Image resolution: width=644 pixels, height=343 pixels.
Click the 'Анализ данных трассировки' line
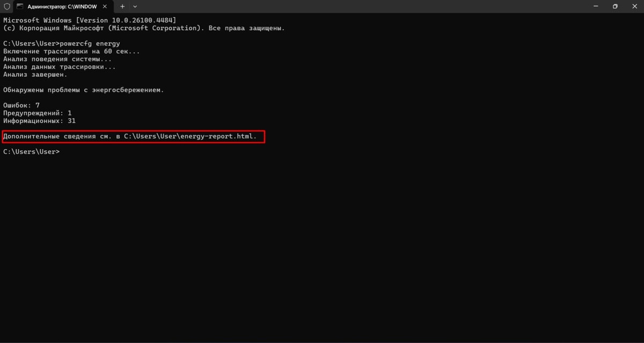(x=60, y=67)
